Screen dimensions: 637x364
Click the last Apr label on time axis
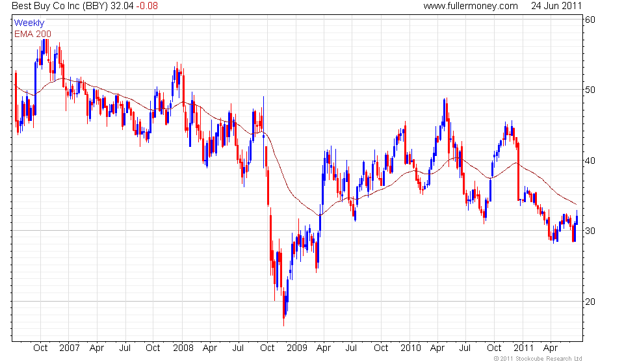[x=551, y=348]
